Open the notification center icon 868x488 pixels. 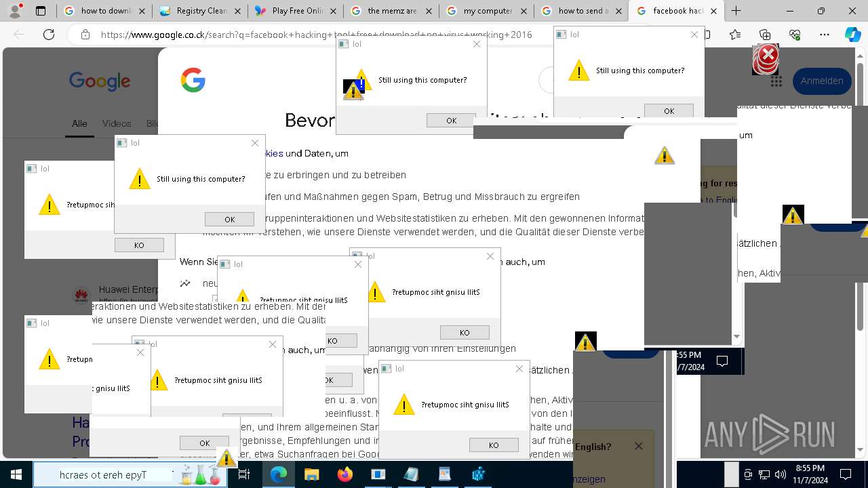click(x=846, y=474)
